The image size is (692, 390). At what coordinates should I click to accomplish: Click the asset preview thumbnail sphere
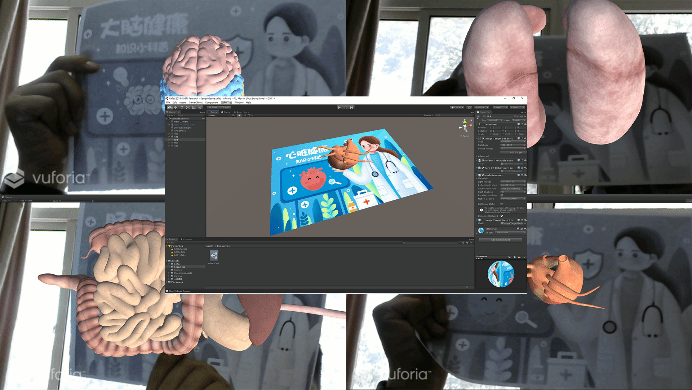pyautogui.click(x=501, y=274)
